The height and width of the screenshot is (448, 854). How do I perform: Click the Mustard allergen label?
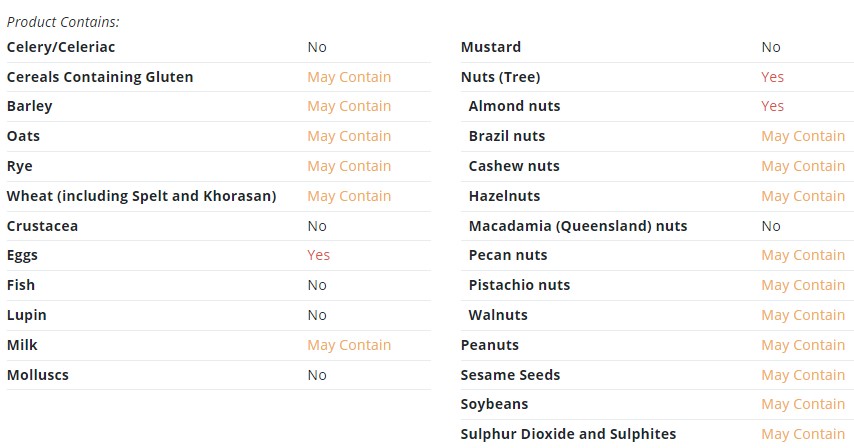click(491, 47)
